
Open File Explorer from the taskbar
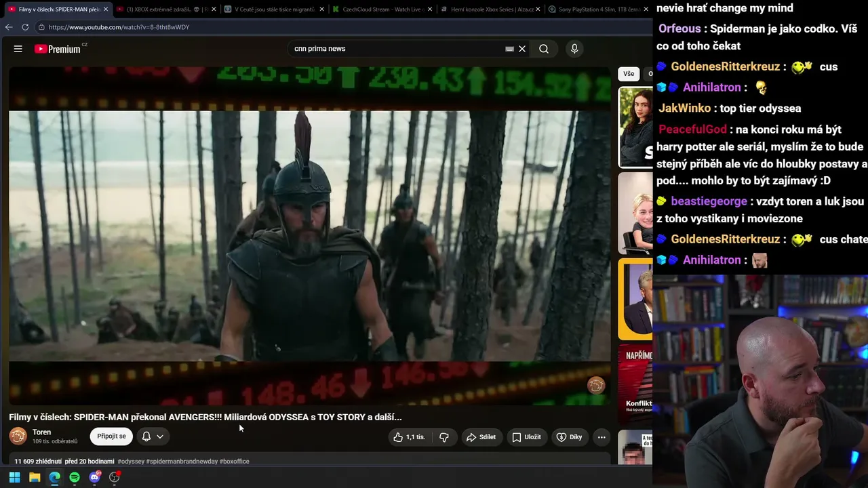[35, 477]
